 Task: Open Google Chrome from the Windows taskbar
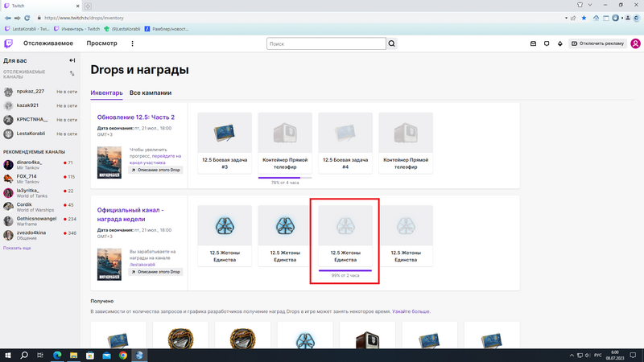[123, 355]
